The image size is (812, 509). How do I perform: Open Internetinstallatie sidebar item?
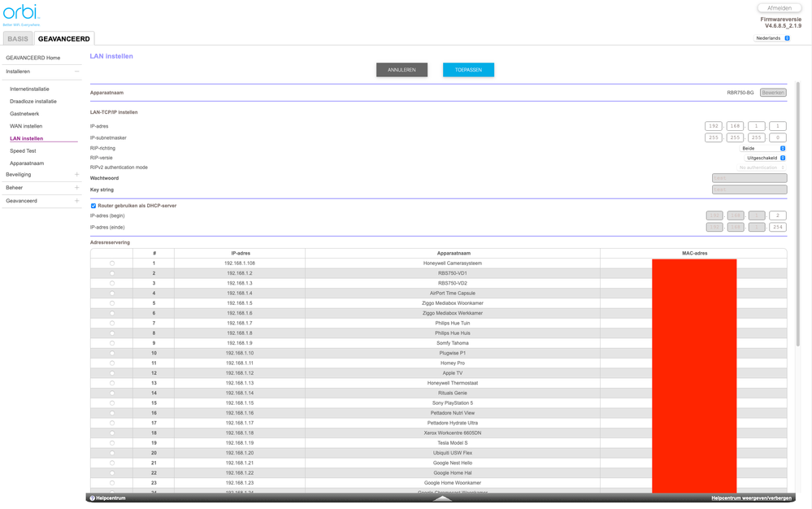29,89
